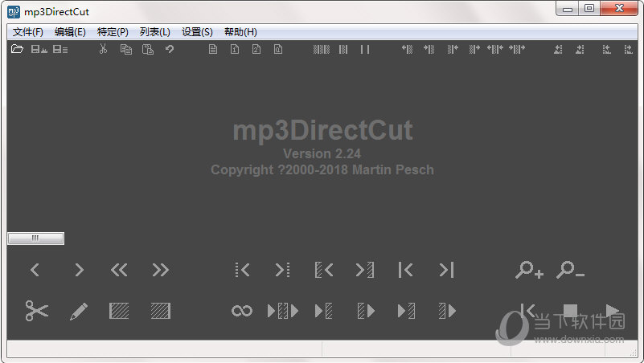Click the small scissors cut icon in the top toolbar
Screen dimensions: 644x363
tap(103, 49)
